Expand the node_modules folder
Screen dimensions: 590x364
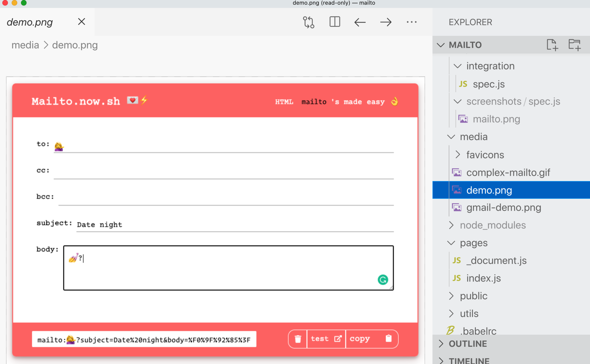[451, 225]
